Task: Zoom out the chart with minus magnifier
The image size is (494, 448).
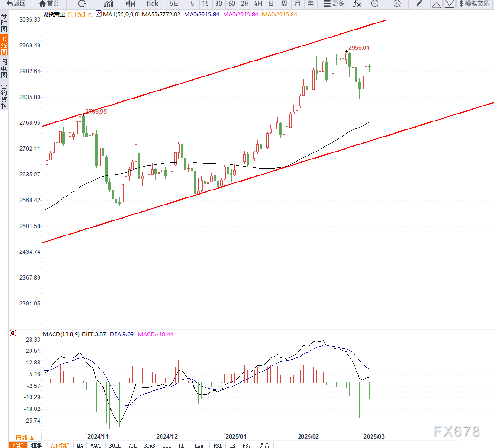Action: click(x=375, y=4)
